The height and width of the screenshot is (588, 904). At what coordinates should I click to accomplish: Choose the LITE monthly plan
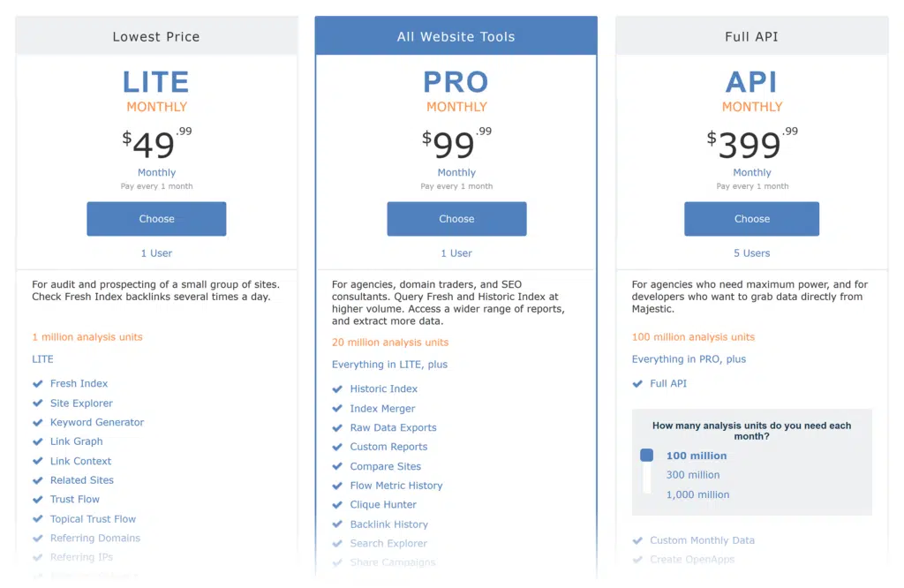156,219
